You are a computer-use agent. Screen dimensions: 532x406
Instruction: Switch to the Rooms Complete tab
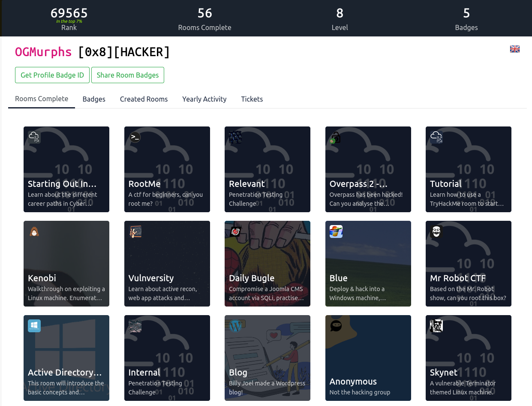tap(42, 99)
